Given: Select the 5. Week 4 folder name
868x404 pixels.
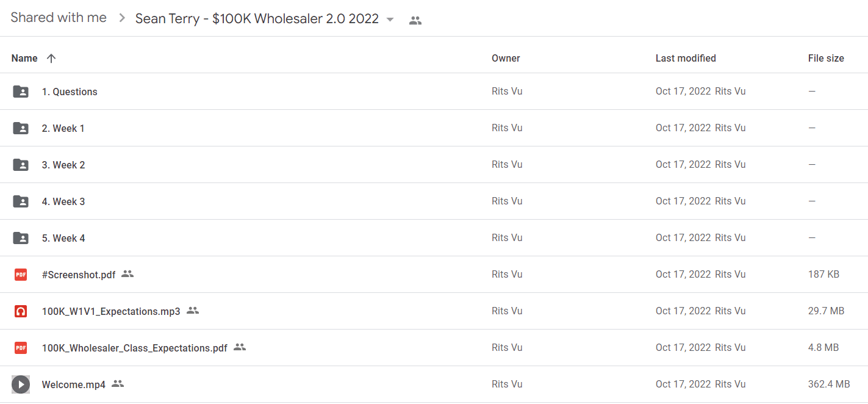Looking at the screenshot, I should tap(63, 238).
